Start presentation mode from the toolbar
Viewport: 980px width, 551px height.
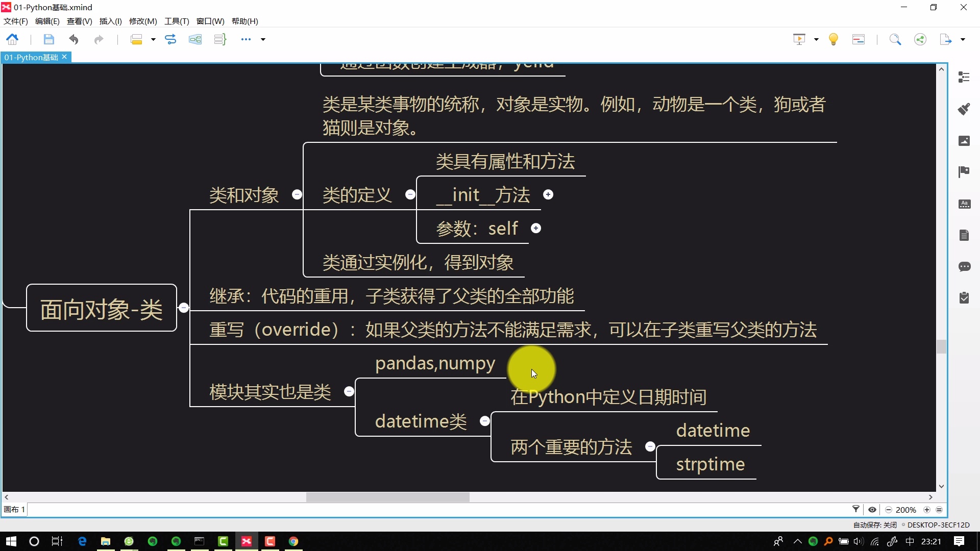(799, 39)
